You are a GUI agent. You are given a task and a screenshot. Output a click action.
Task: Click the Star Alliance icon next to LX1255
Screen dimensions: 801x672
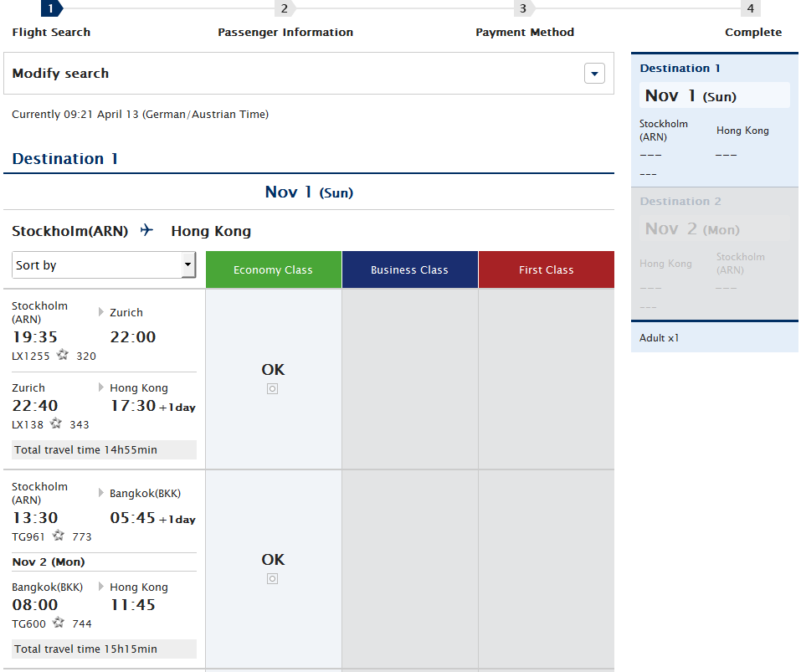point(62,355)
